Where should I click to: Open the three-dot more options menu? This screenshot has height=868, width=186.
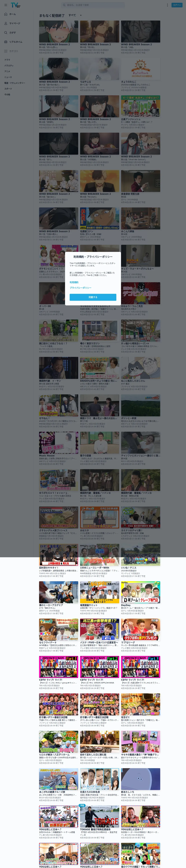click(167, 5)
